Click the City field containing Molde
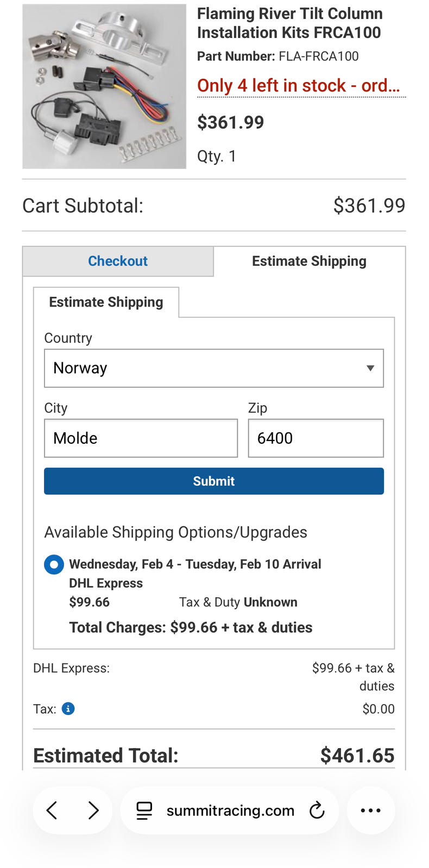Viewport: 429px width, 868px height. 141,438
